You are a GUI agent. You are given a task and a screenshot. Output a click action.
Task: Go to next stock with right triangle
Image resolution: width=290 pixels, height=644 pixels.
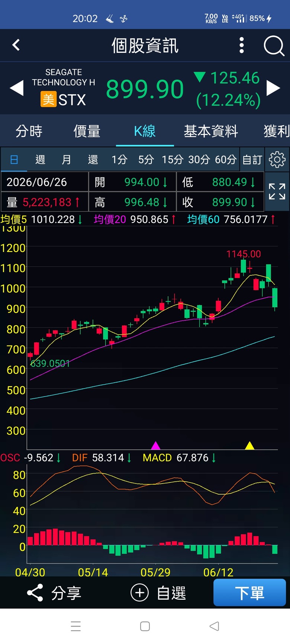click(x=273, y=88)
